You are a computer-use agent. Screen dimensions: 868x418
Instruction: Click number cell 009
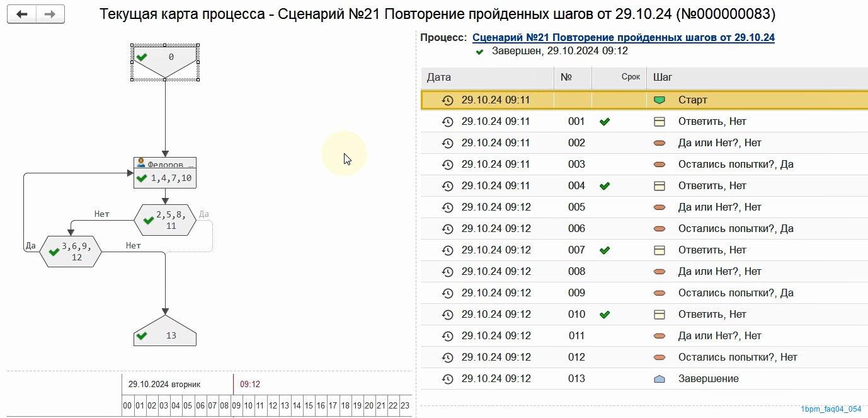(576, 293)
